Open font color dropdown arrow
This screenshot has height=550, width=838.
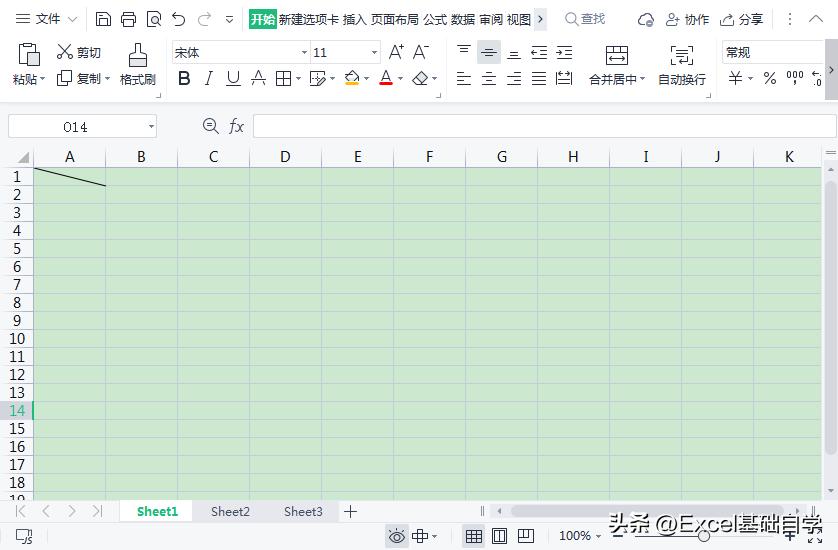click(401, 79)
